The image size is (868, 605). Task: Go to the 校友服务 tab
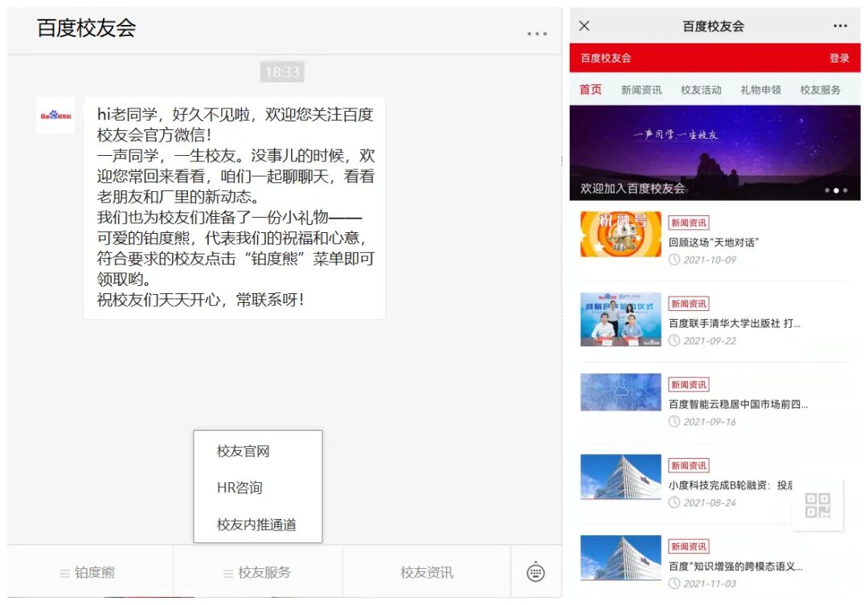pos(820,90)
